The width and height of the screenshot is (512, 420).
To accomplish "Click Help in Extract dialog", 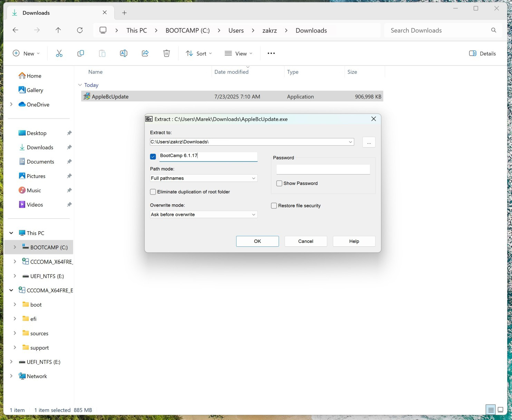I will [x=354, y=241].
